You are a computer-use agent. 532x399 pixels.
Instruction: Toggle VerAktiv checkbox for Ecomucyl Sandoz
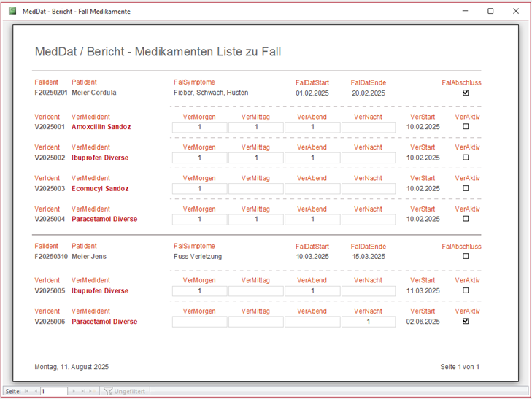coord(466,188)
